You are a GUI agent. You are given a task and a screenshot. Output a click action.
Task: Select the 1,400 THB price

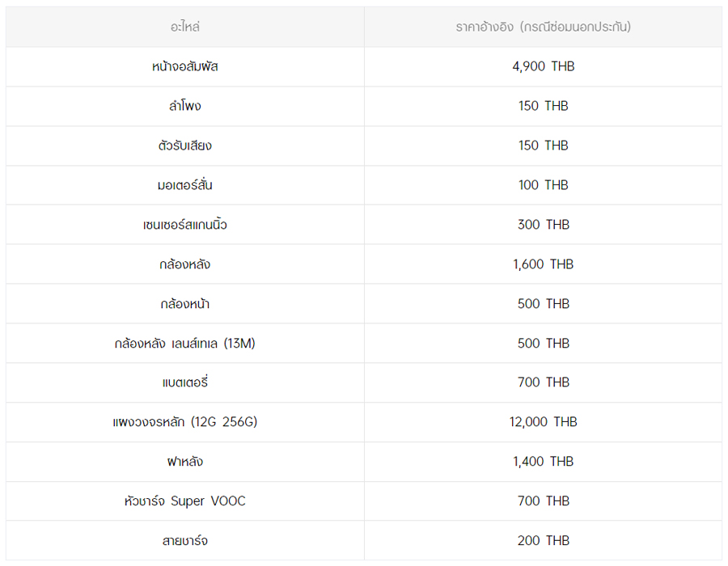(x=543, y=462)
